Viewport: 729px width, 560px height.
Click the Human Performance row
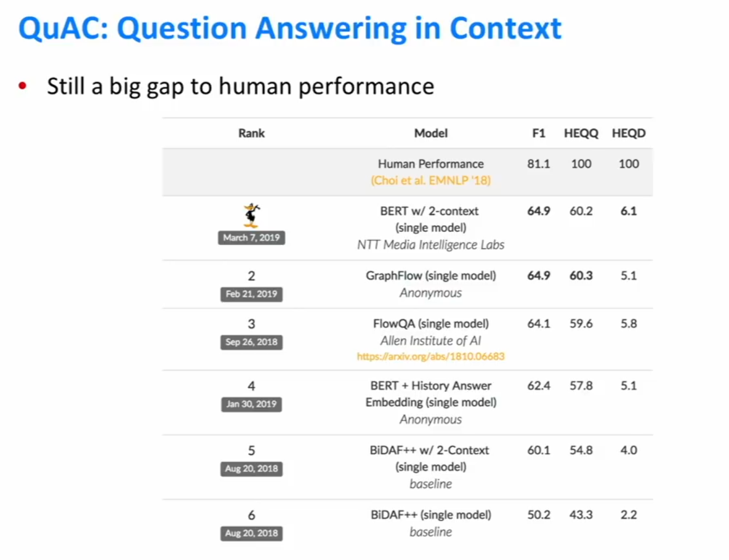click(x=407, y=172)
